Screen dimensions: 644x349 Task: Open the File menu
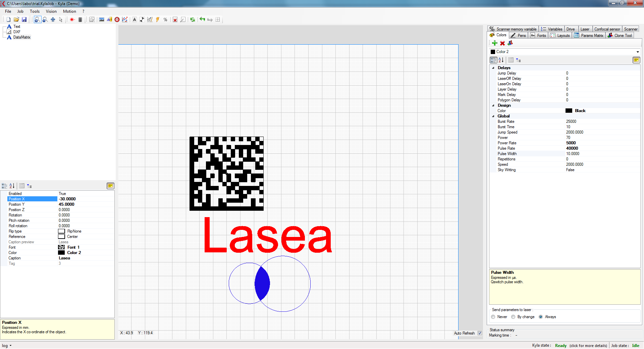click(x=8, y=11)
